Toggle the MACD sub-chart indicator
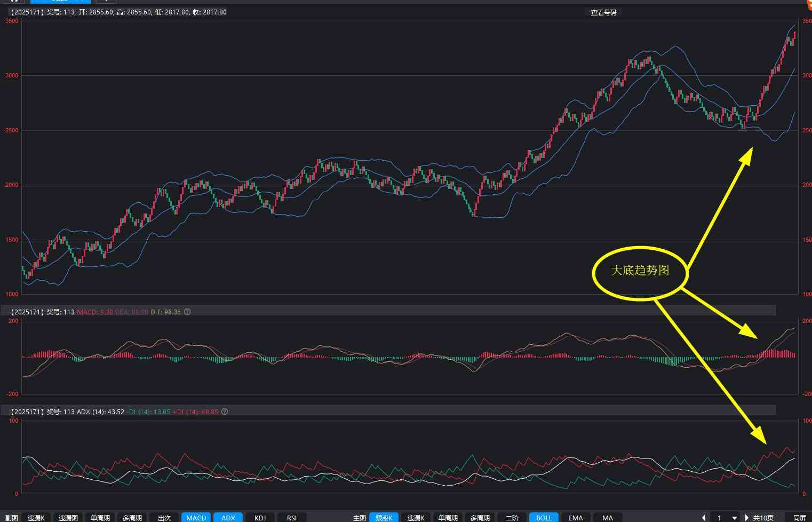This screenshot has height=522, width=812. point(196,517)
